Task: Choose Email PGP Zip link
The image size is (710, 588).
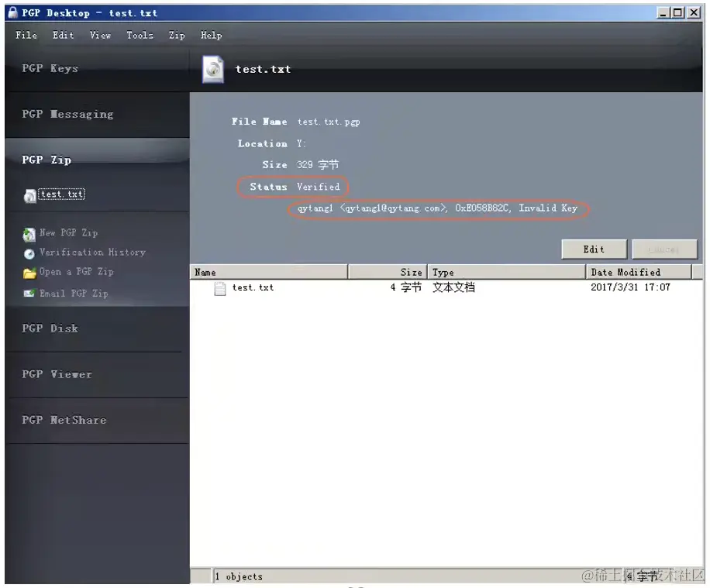Action: click(x=74, y=294)
